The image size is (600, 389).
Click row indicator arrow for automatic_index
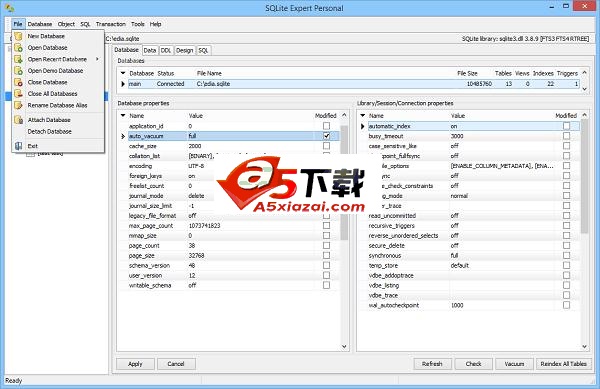point(363,126)
